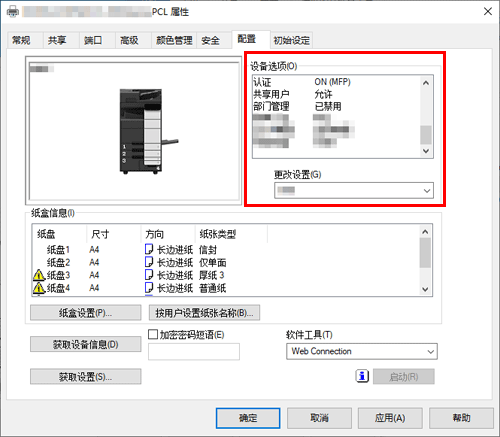Select the 纸盘2 tray row label
500x437 pixels.
click(x=58, y=262)
